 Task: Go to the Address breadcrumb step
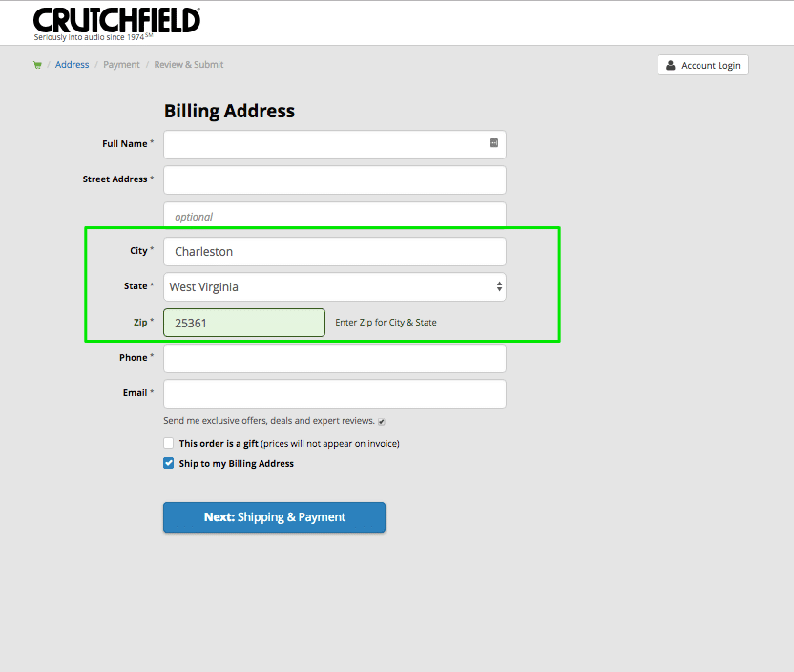coord(72,65)
